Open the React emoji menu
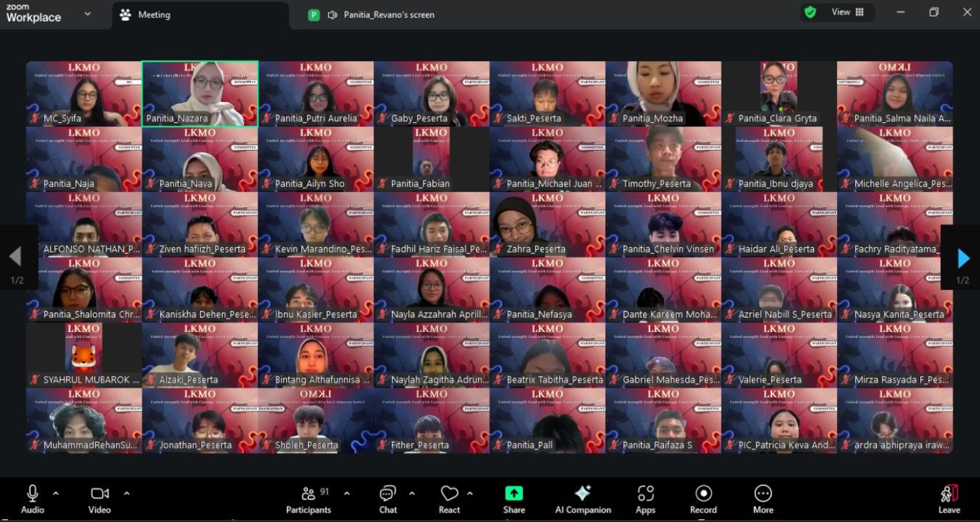 click(x=449, y=500)
